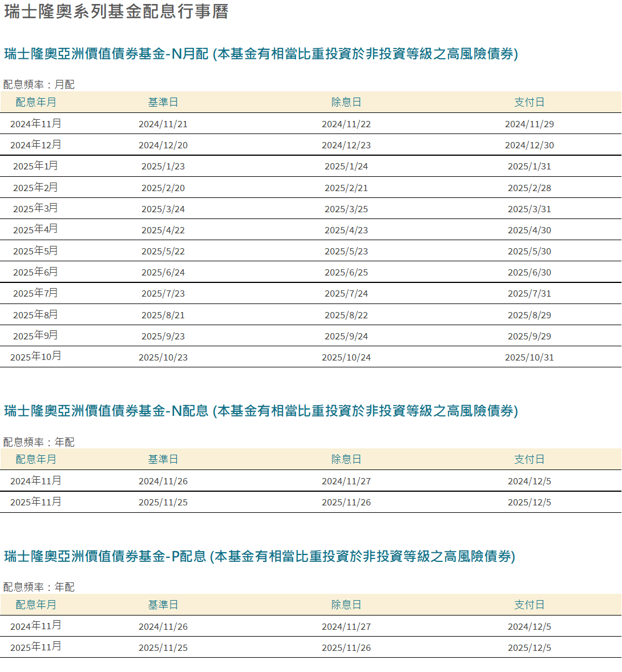
Task: Click payment date 2025/3/31
Action: [x=530, y=209]
